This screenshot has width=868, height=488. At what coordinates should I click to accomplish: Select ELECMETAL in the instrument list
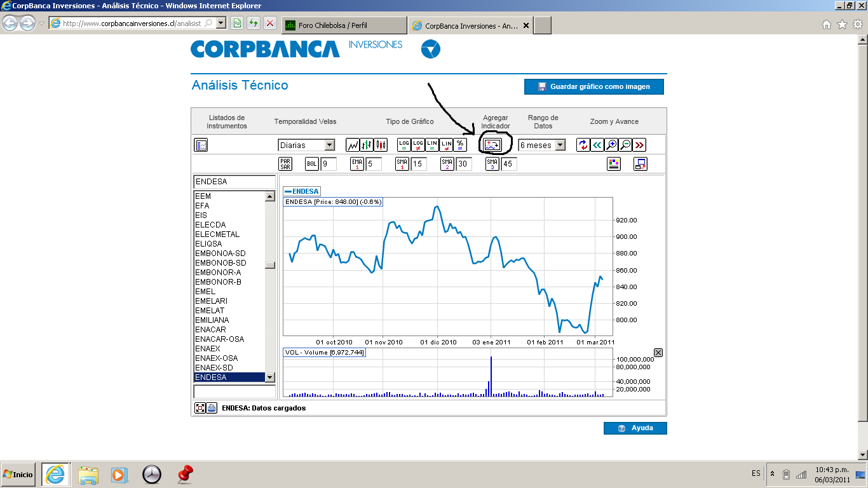(229, 234)
